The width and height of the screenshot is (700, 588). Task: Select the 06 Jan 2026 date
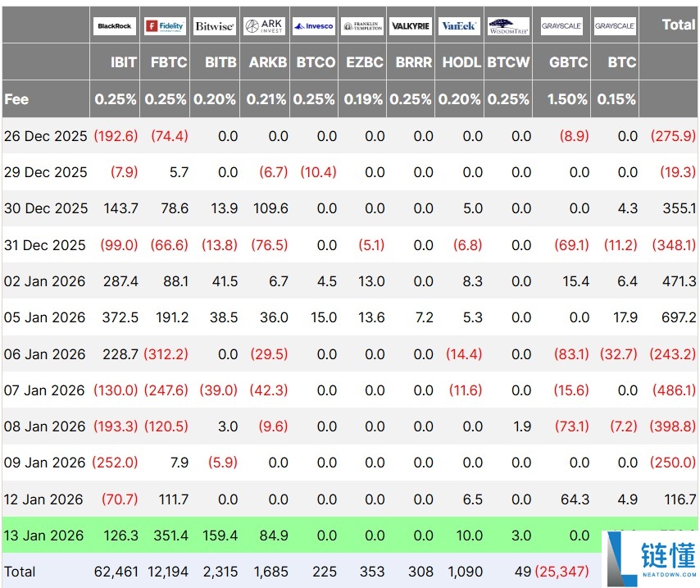tap(44, 354)
